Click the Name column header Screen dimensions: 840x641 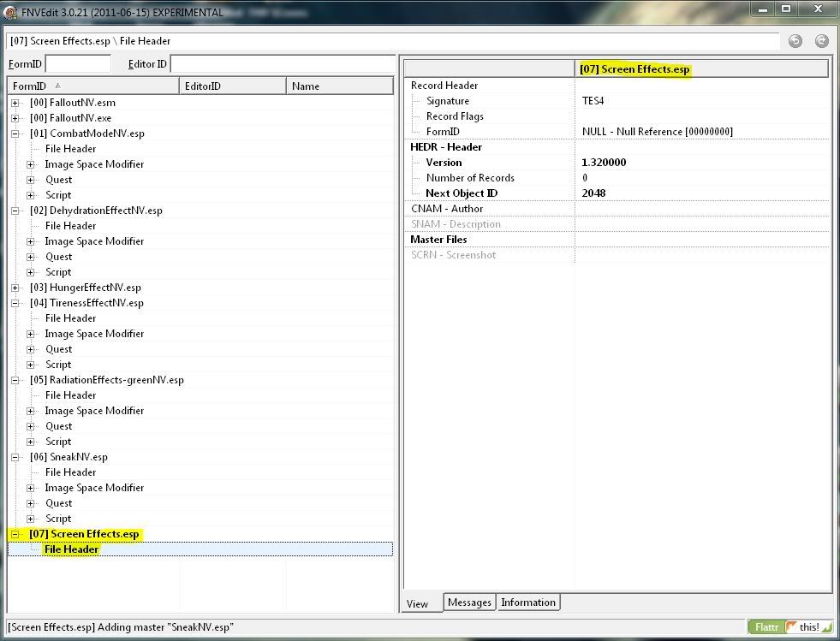(340, 86)
